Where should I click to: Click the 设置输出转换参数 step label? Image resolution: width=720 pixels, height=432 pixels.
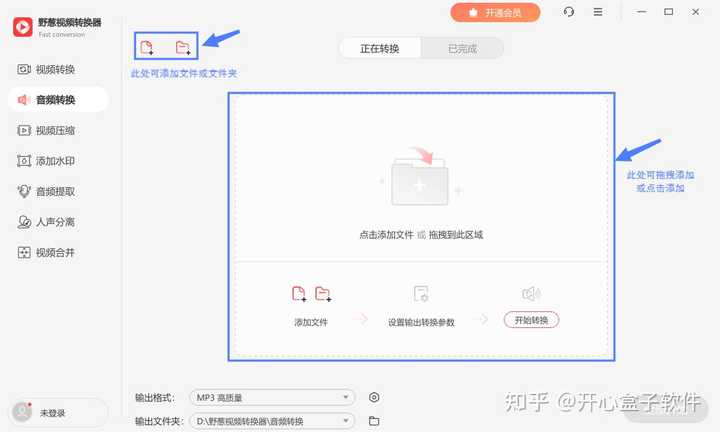421,322
